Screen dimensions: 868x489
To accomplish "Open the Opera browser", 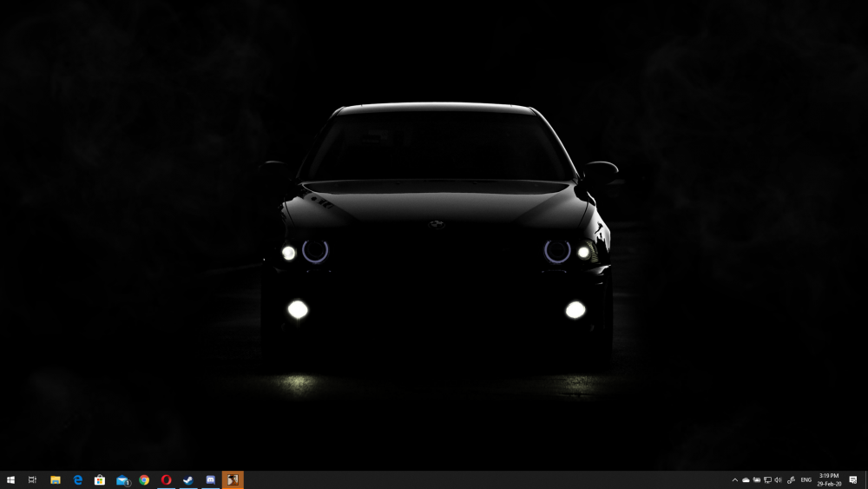I will pyautogui.click(x=166, y=479).
